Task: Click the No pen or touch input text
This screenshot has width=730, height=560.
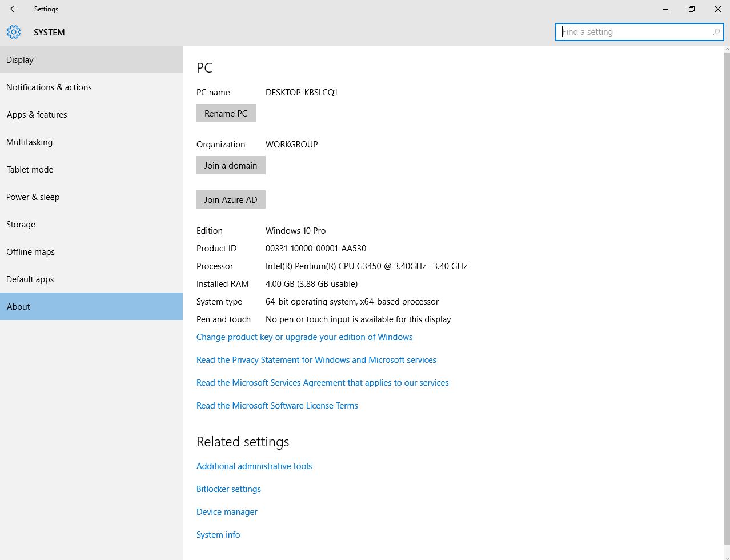Action: 358,319
